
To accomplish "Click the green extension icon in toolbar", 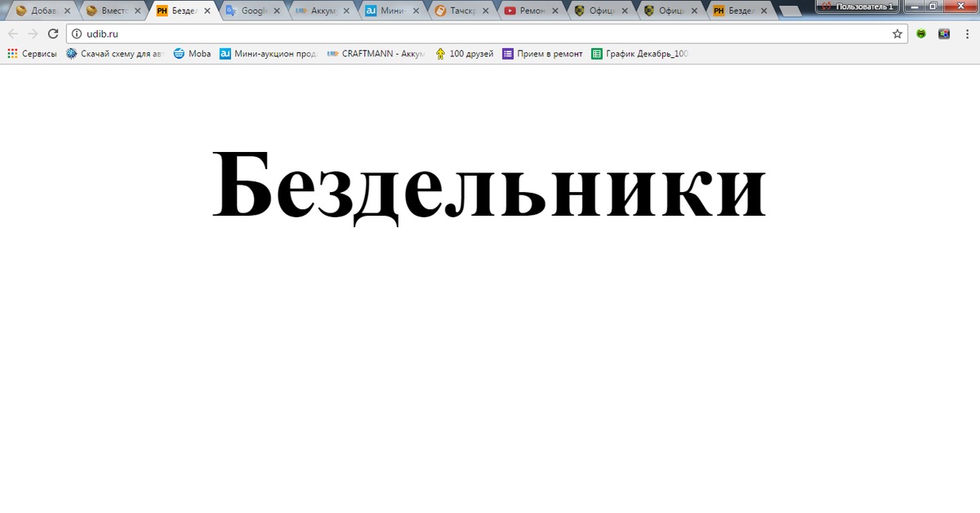I will [x=921, y=33].
